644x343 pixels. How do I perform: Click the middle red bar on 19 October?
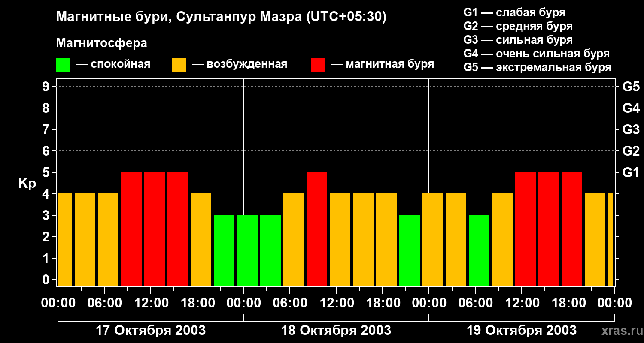[549, 229]
